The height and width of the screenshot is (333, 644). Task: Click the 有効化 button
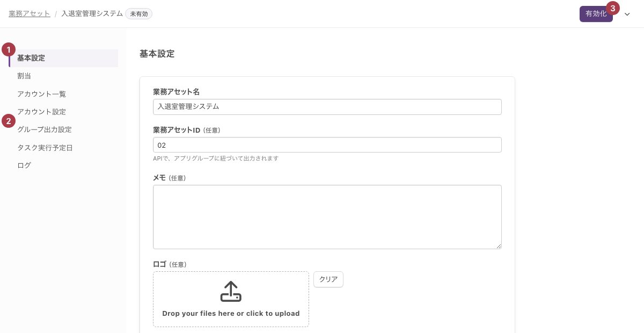point(596,14)
